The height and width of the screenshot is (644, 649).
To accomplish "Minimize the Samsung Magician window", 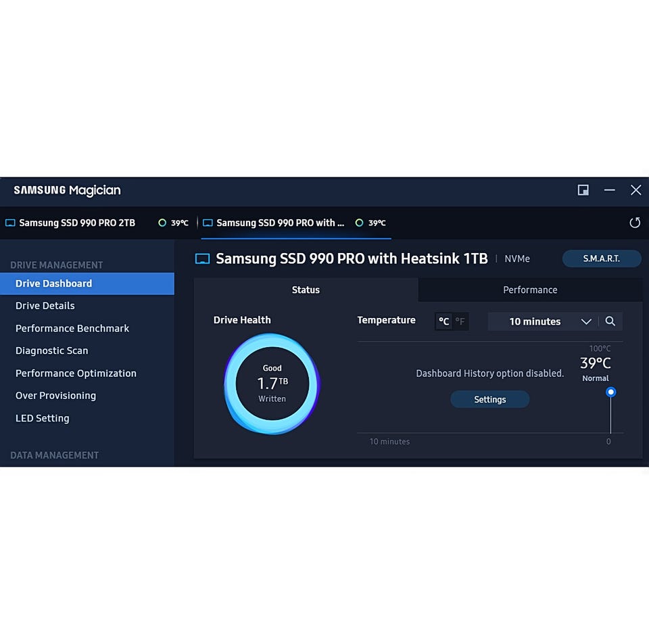I will (609, 190).
